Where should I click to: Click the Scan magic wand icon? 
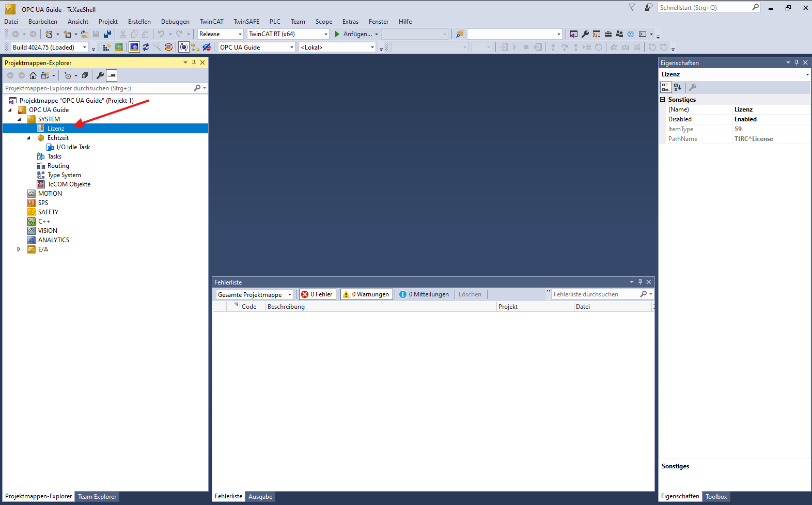click(x=157, y=47)
